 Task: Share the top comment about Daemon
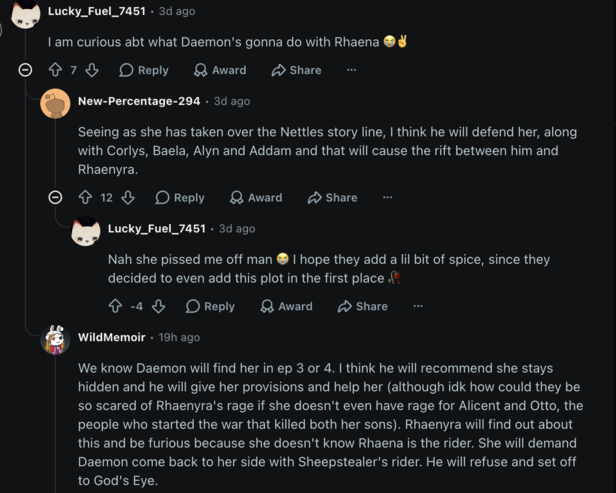coord(297,70)
